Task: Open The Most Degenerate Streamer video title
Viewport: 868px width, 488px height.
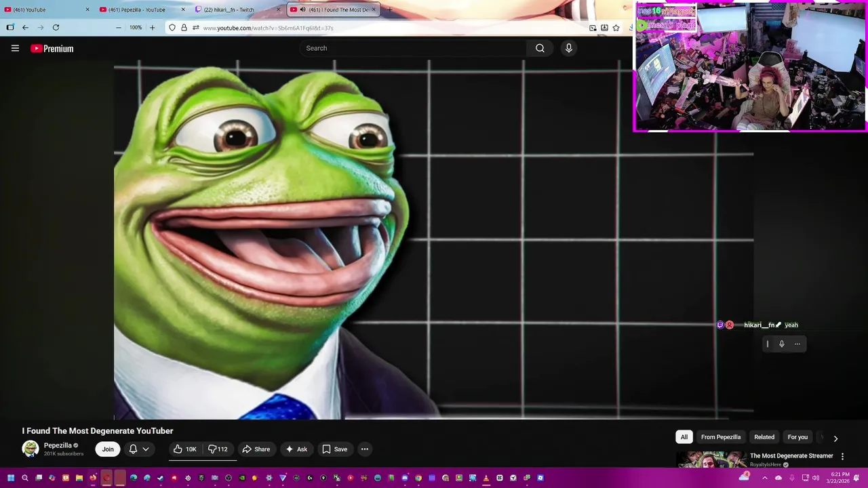Action: [791, 456]
